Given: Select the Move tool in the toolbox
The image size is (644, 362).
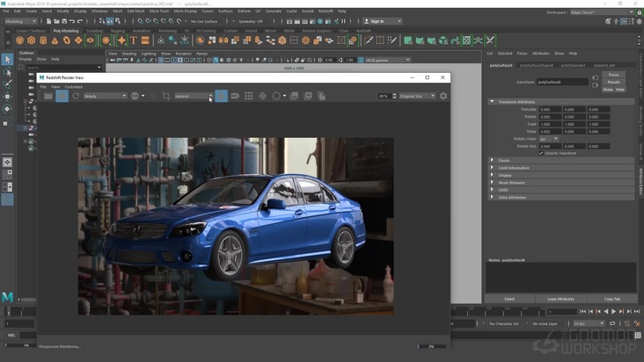Looking at the screenshot, I should pyautogui.click(x=7, y=97).
